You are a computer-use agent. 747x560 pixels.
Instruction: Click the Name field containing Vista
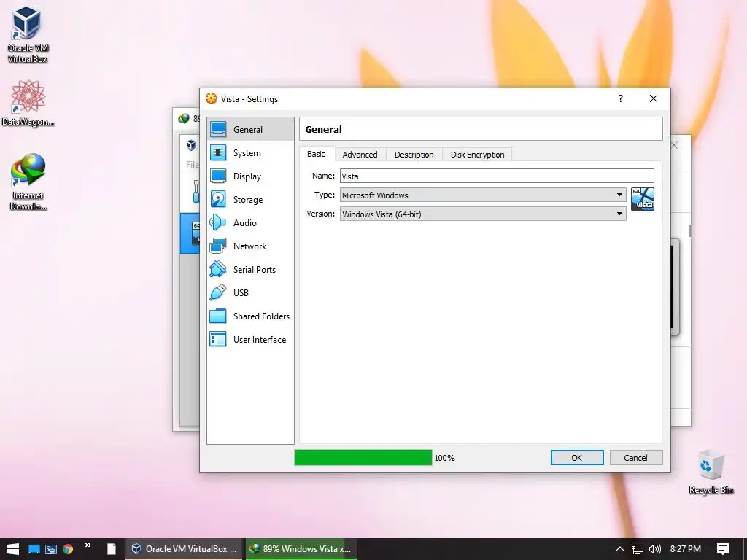click(497, 176)
